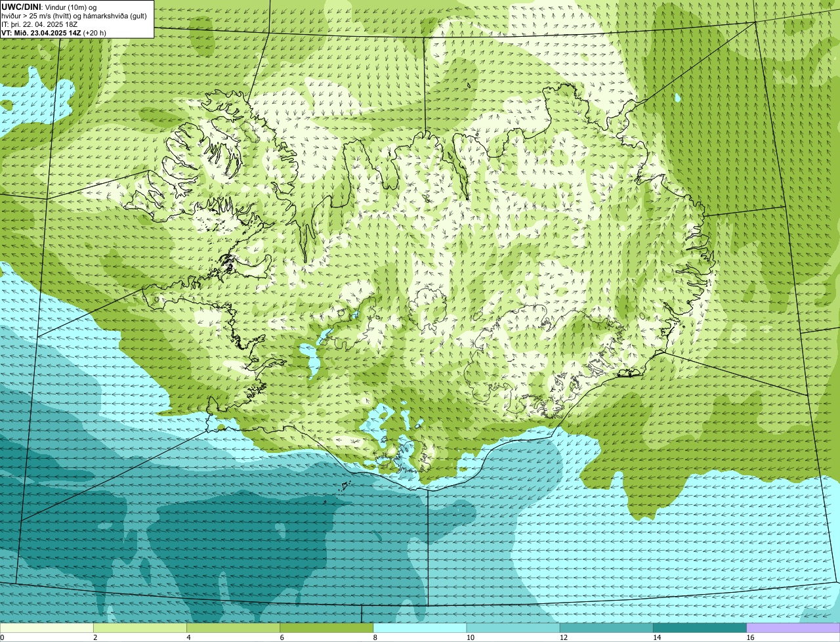Viewport: 840px width, 642px height.
Task: Click the light yellow-green 2–4 m/s legend swatch
Action: click(x=140, y=628)
